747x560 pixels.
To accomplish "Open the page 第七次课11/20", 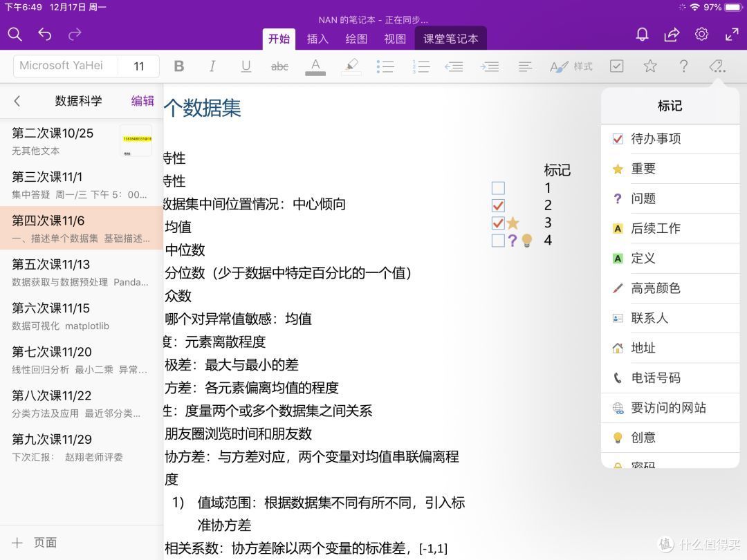I will point(82,360).
